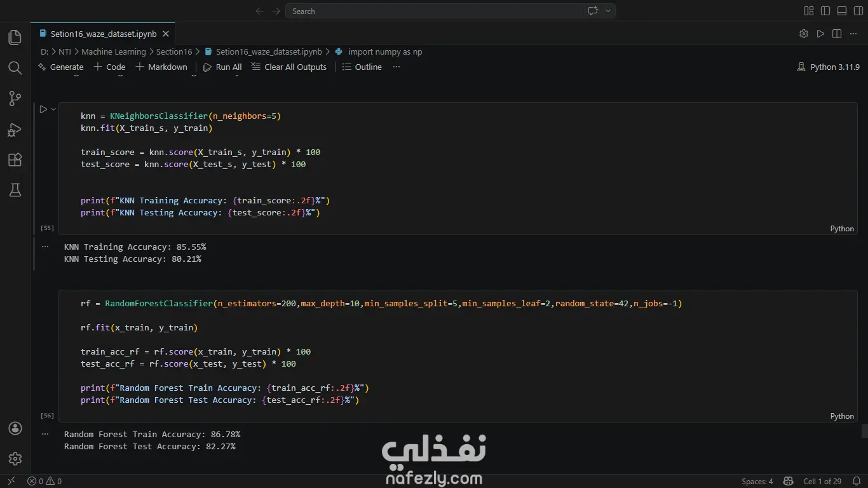Click Cell 1 of 29 status entry
Viewport: 868px width, 488px height.
coord(822,481)
